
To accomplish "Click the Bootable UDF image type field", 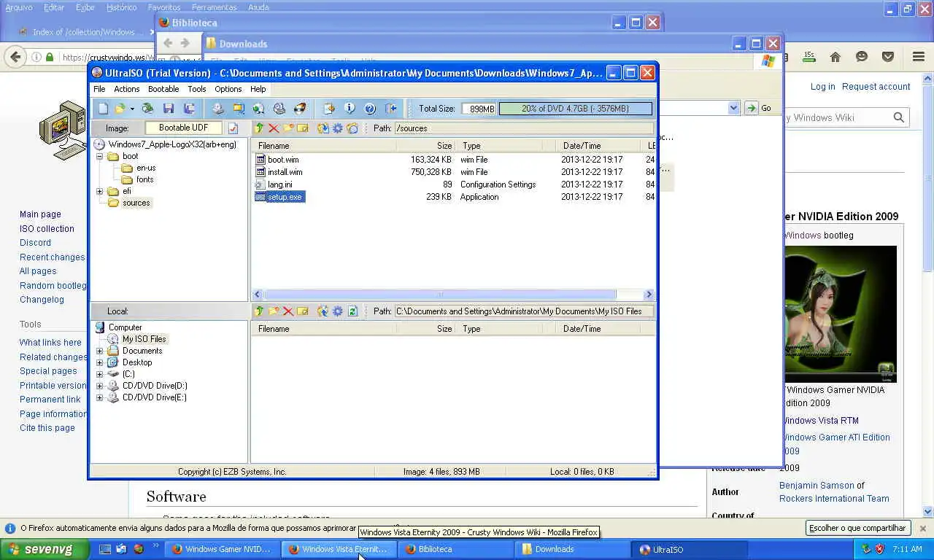I will coord(184,128).
